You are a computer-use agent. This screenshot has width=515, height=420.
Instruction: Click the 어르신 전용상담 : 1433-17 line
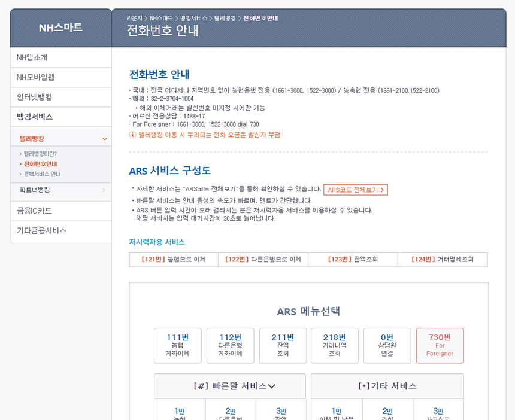click(x=167, y=116)
